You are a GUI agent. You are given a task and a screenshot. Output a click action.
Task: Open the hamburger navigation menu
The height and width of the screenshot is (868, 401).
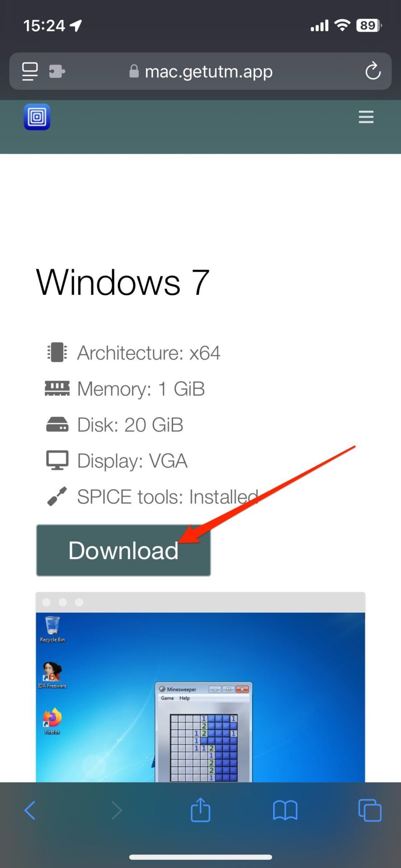pyautogui.click(x=366, y=117)
